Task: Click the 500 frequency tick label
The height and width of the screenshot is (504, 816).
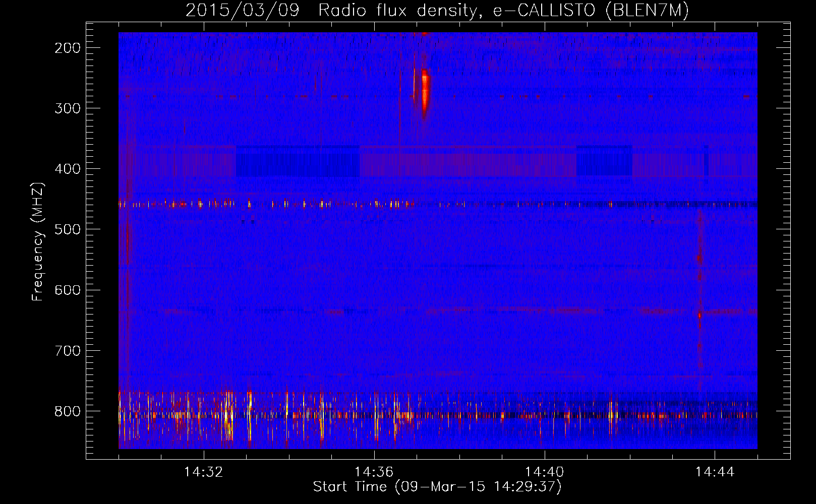Action: pos(68,229)
